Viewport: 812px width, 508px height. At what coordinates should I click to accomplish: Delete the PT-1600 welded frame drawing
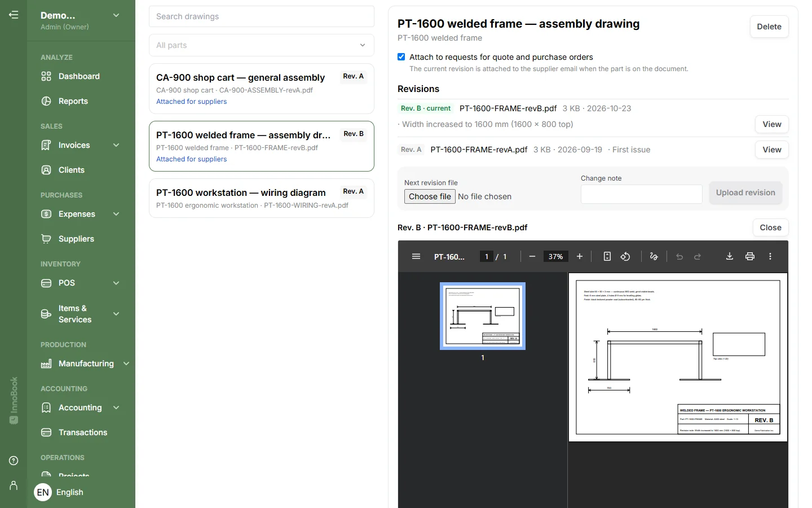coord(769,27)
